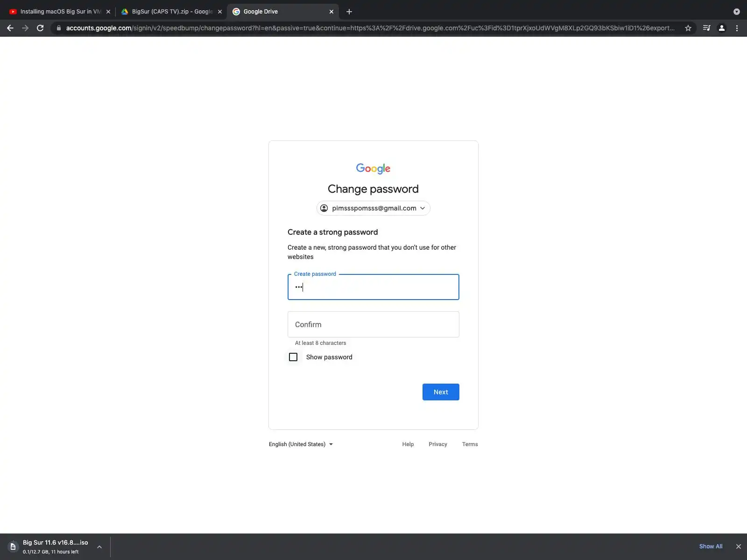The width and height of the screenshot is (747, 560).
Task: Open the English (United States) language dropdown
Action: (x=301, y=444)
